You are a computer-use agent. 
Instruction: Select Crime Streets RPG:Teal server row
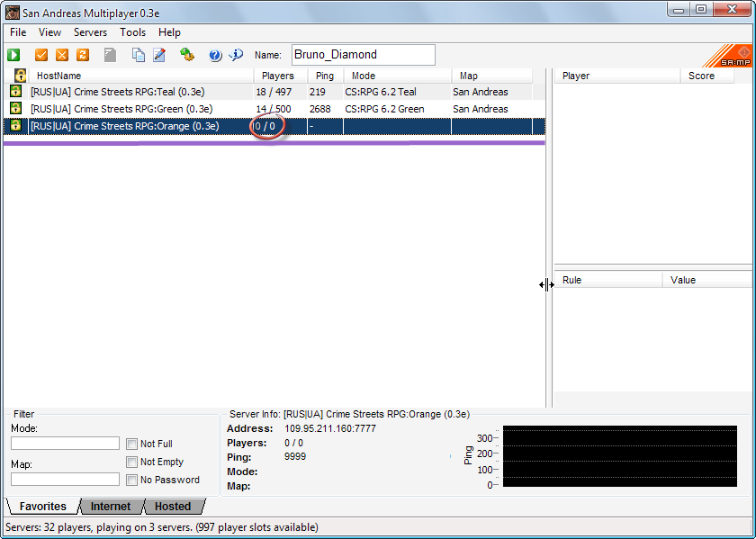click(274, 92)
